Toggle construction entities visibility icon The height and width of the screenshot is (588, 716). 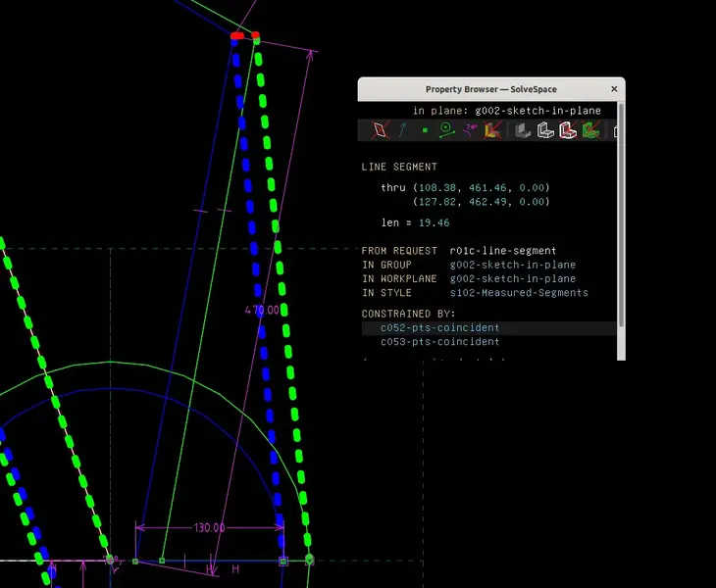pos(446,130)
